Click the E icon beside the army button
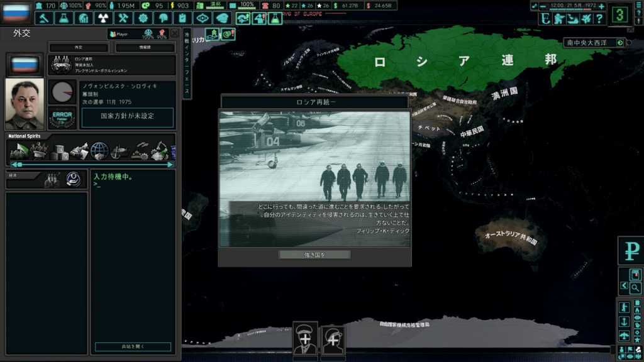Screen dimensions: 644x362 pyautogui.click(x=545, y=18)
